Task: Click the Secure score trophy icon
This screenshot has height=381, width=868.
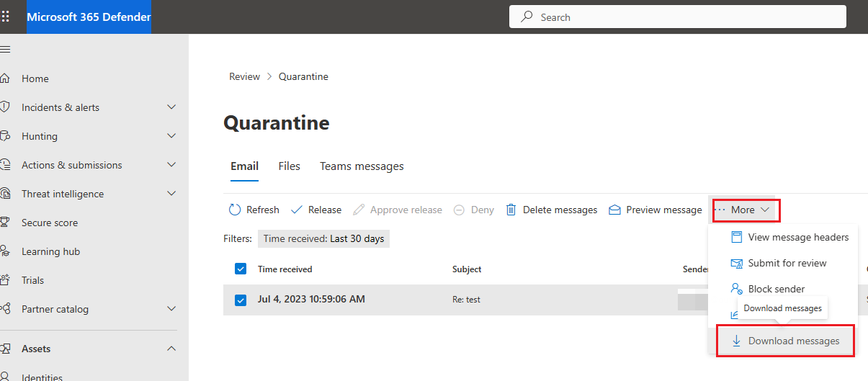Action: [x=5, y=223]
